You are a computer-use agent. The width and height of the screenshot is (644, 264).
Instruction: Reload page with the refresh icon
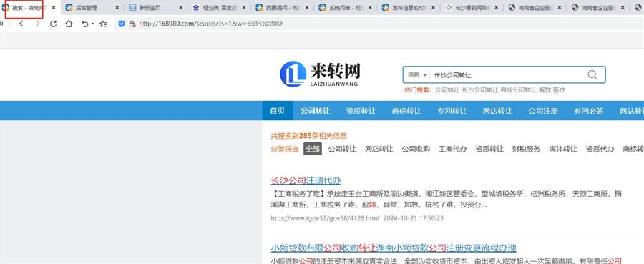tap(53, 24)
